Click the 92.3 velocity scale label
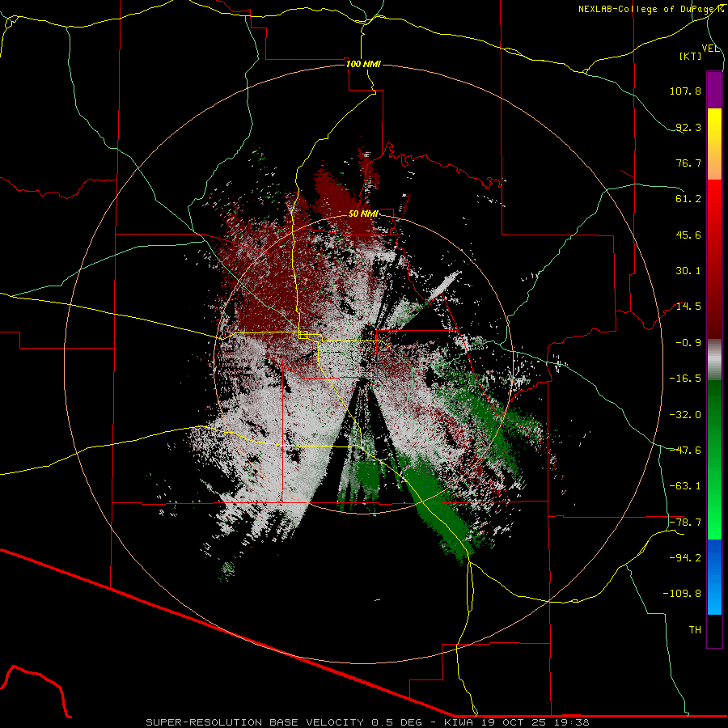The width and height of the screenshot is (728, 728). click(x=688, y=127)
